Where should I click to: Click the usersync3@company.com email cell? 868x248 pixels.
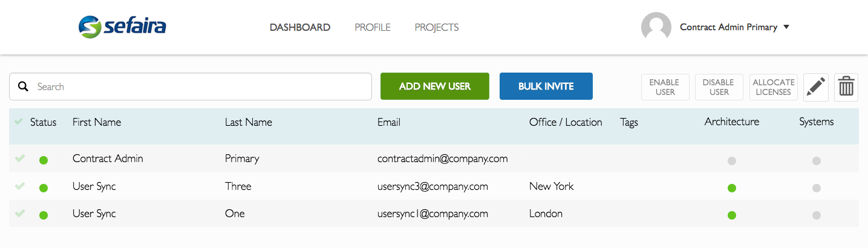[x=432, y=186]
